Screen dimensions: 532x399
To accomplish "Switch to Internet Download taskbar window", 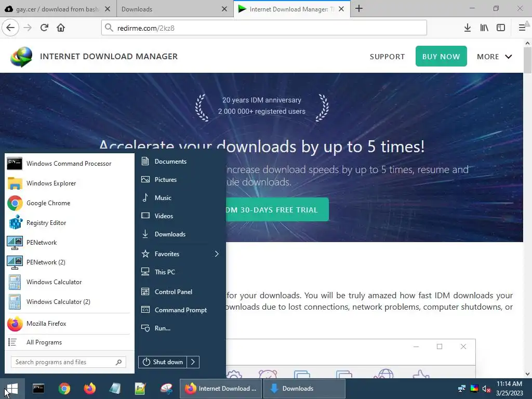I will [x=220, y=389].
